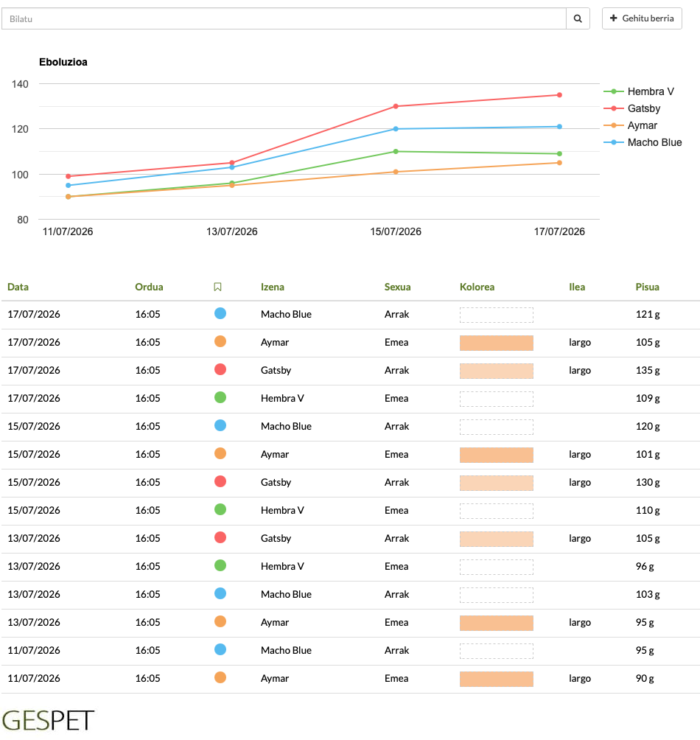Click the bookmark column header icon
This screenshot has height=740, width=700.
(217, 287)
